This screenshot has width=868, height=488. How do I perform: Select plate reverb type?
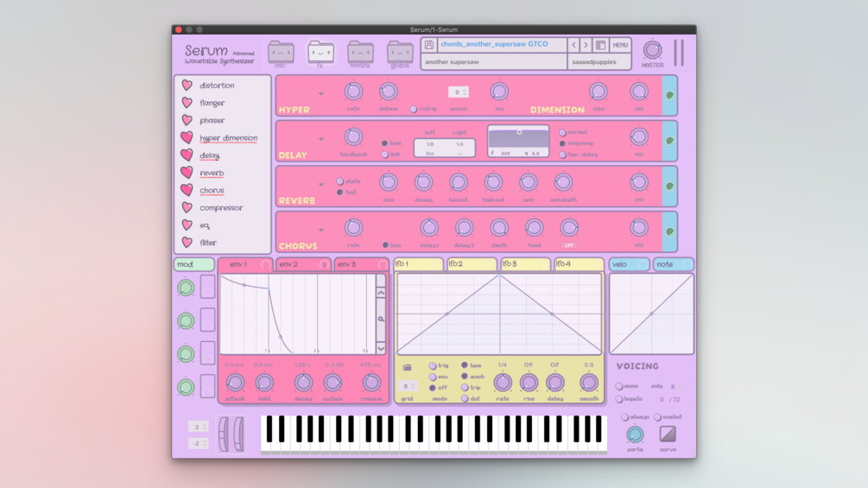point(340,181)
